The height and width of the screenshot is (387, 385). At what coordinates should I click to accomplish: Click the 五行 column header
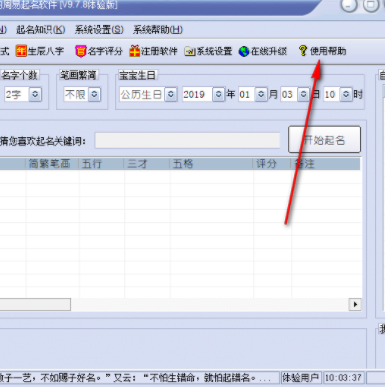[x=102, y=164]
